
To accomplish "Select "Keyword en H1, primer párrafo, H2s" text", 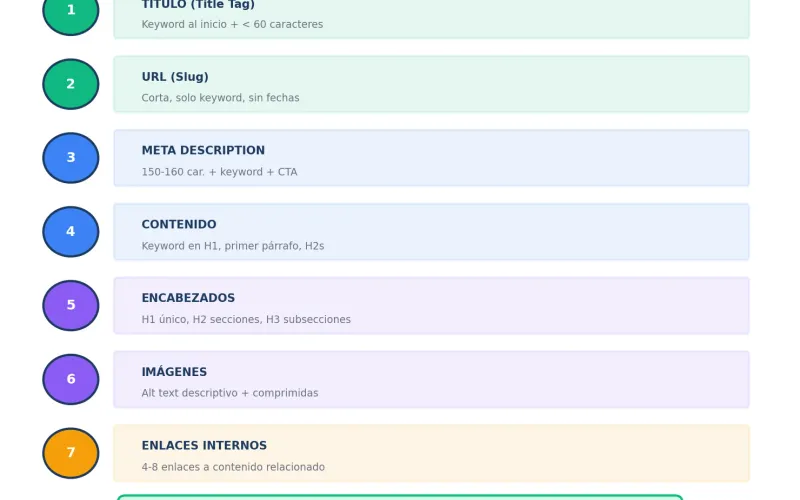I will (x=233, y=246).
